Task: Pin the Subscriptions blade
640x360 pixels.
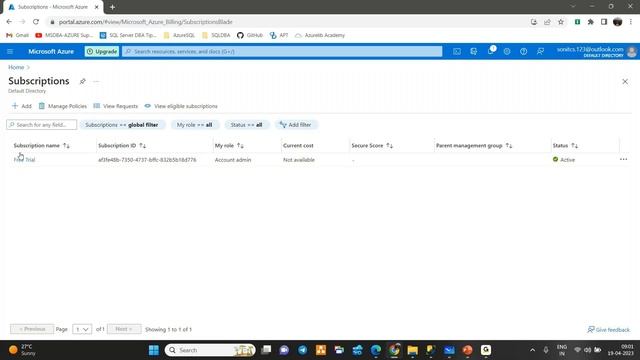Action: 82,81
